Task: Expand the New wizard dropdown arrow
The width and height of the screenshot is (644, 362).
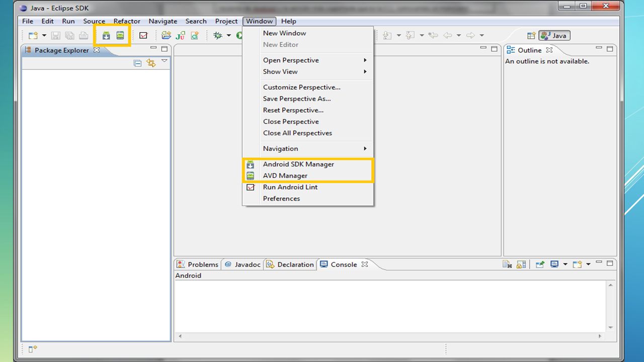Action: click(x=44, y=35)
